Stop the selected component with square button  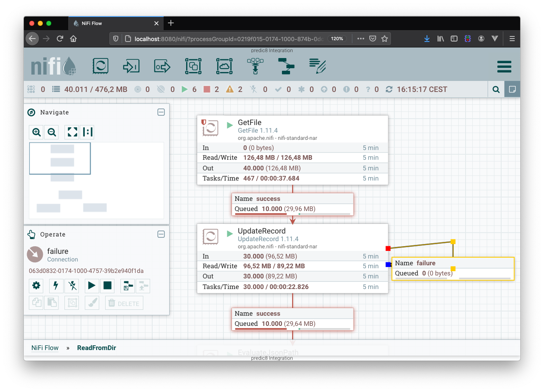(x=107, y=286)
